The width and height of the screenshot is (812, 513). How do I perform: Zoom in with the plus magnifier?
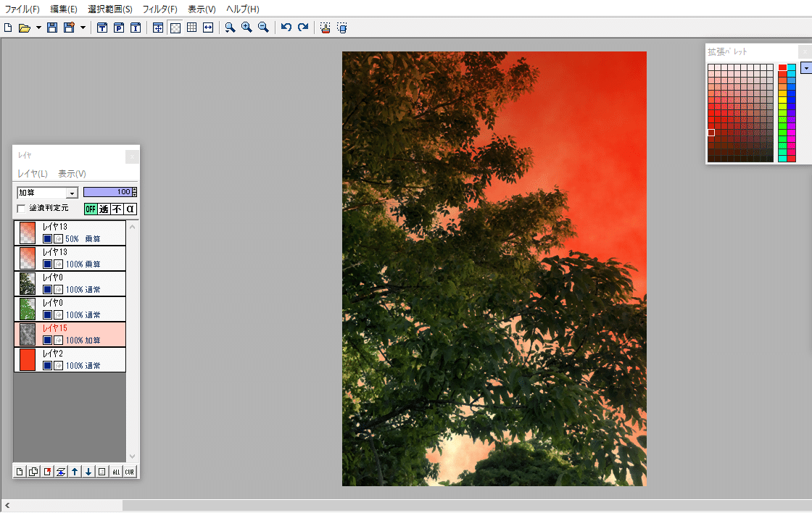(246, 28)
